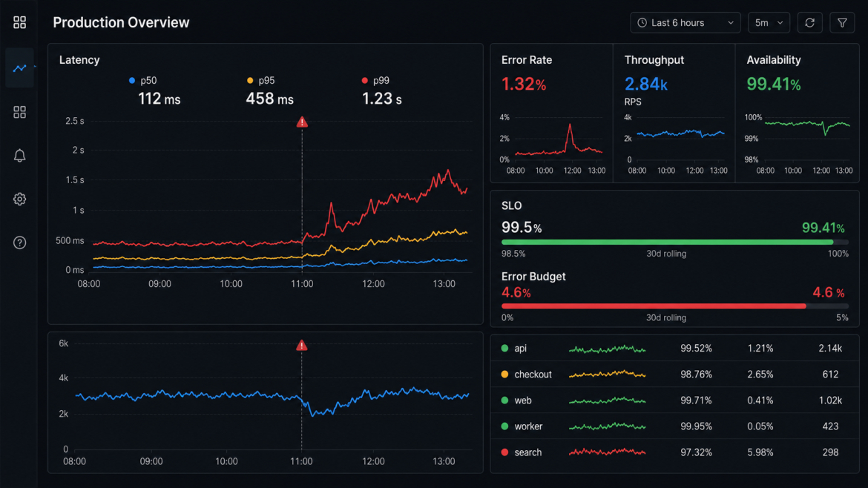The width and height of the screenshot is (868, 488).
Task: Click the Error Rate 1.32% value
Action: click(524, 84)
